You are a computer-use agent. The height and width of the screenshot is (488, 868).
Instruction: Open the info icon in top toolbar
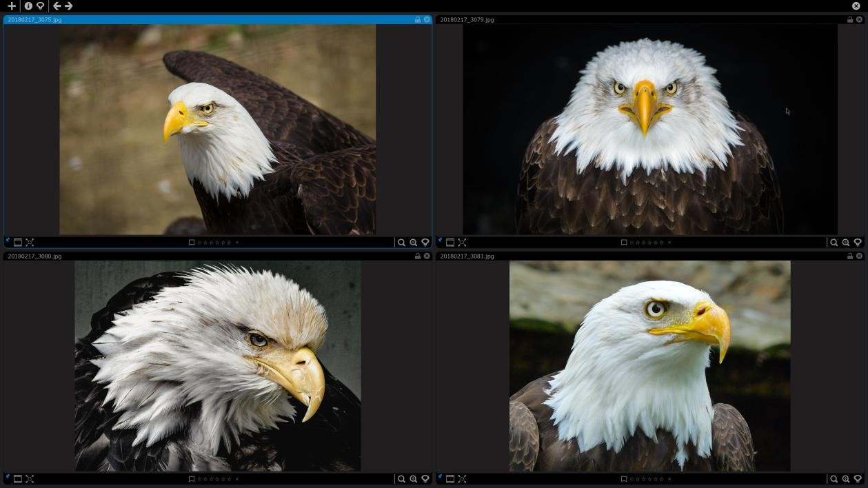(x=28, y=6)
